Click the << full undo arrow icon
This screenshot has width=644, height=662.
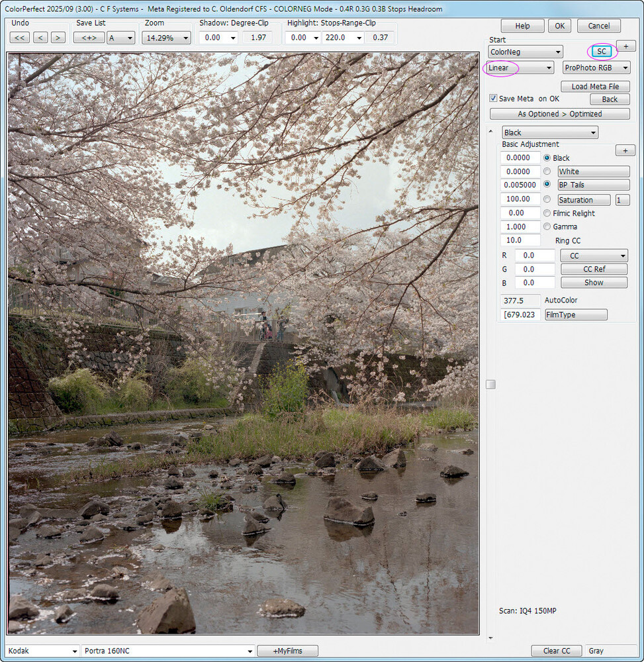click(19, 38)
